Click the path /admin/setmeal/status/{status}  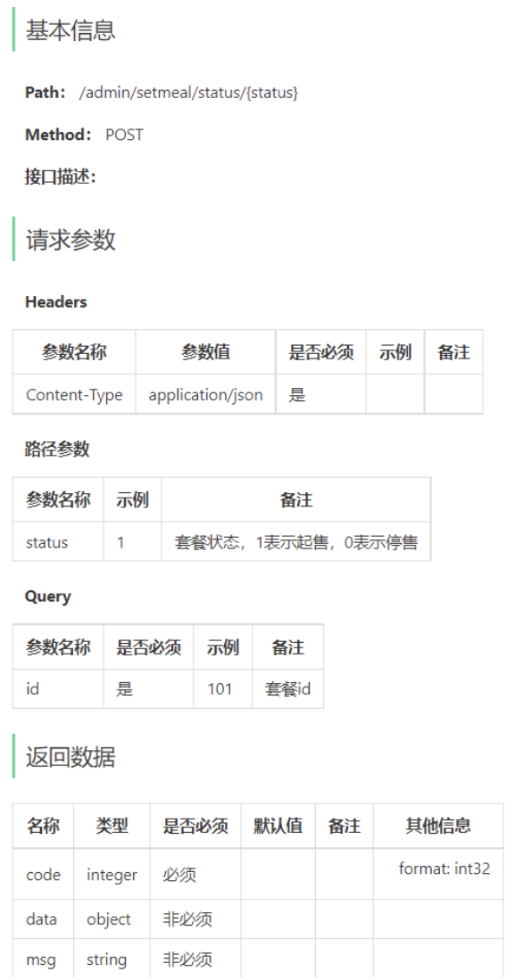click(188, 93)
